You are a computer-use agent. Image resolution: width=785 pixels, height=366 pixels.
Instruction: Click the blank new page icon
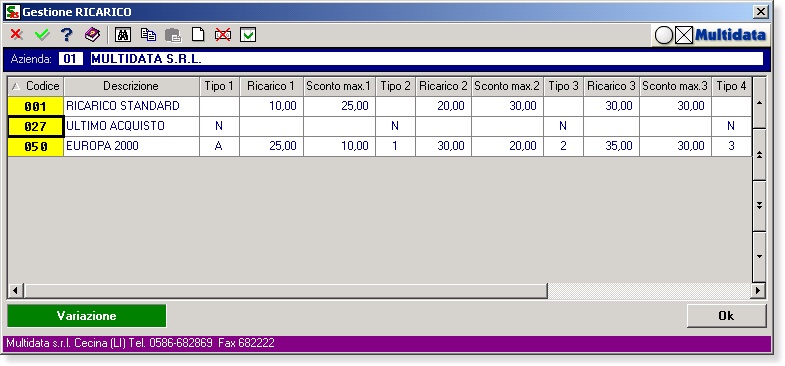pos(198,35)
